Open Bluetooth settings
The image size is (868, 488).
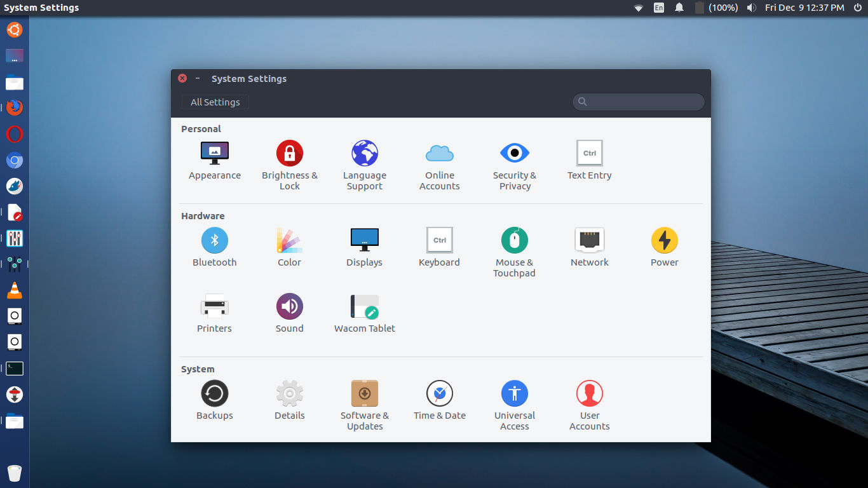pos(214,245)
